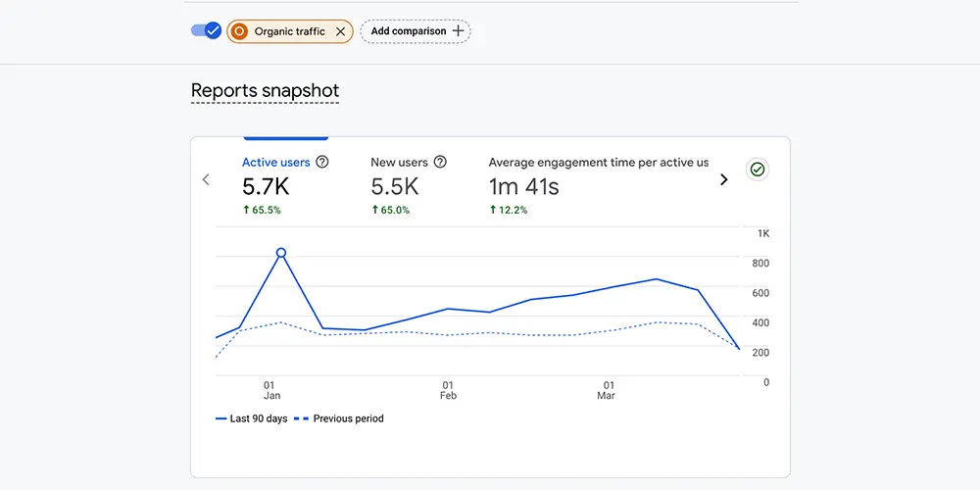Select the Active users metric tab
The image size is (980, 490).
pyautogui.click(x=275, y=163)
